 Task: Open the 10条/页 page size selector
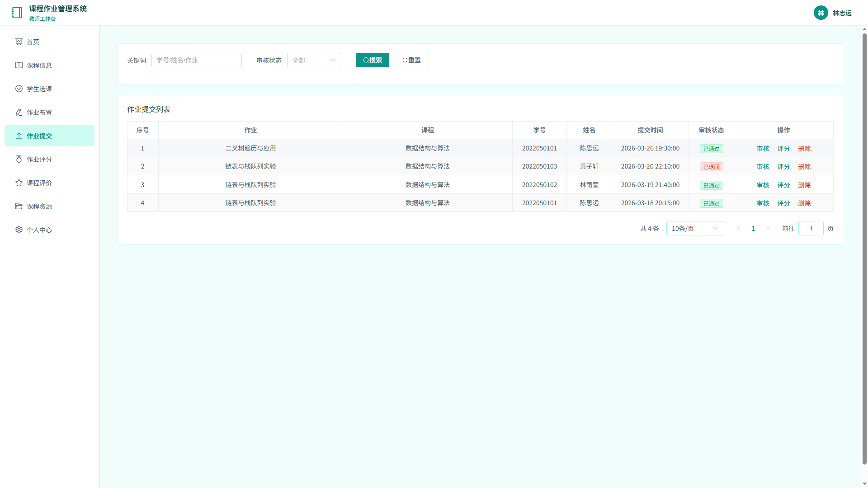(x=695, y=228)
